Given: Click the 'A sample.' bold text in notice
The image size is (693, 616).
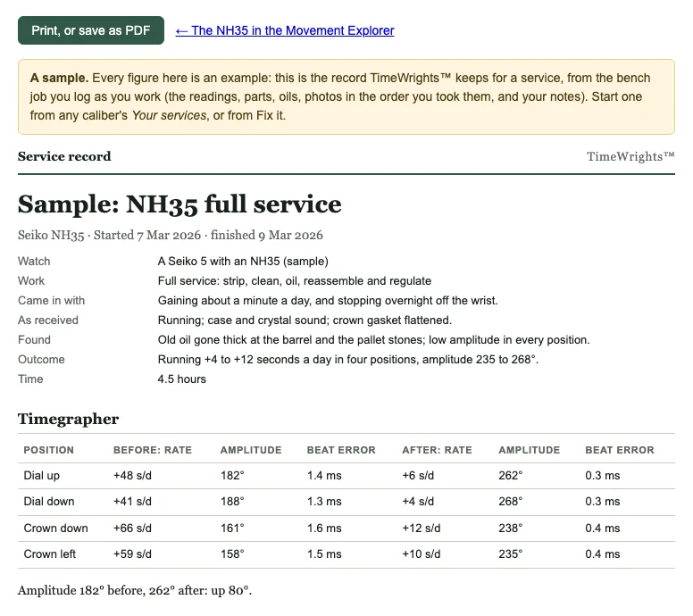Looking at the screenshot, I should (x=59, y=79).
